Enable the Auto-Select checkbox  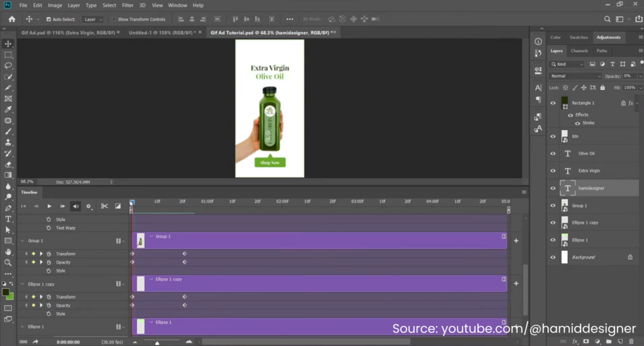48,20
